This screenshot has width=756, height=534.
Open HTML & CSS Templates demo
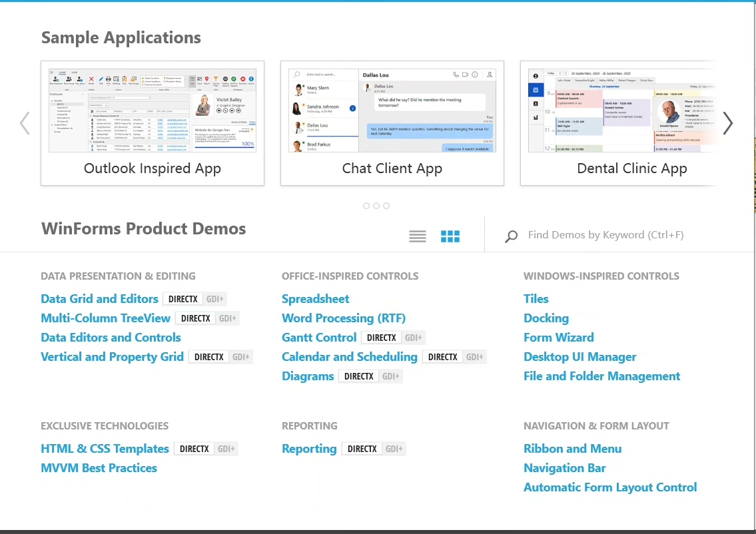pos(105,449)
